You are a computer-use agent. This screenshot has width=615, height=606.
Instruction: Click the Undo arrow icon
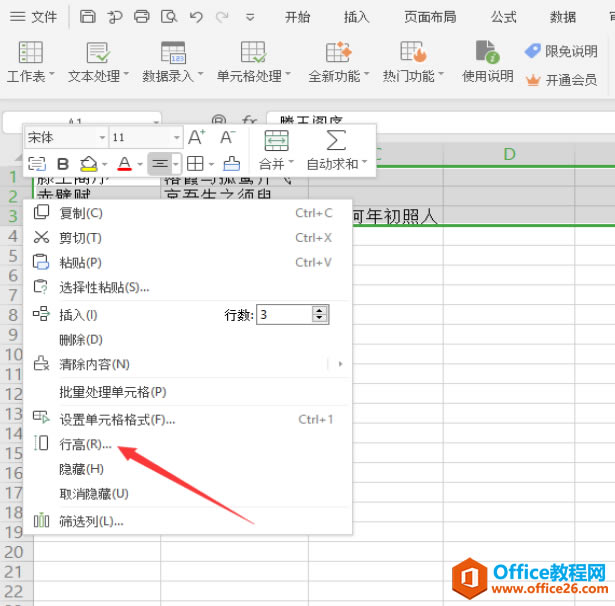(x=196, y=17)
